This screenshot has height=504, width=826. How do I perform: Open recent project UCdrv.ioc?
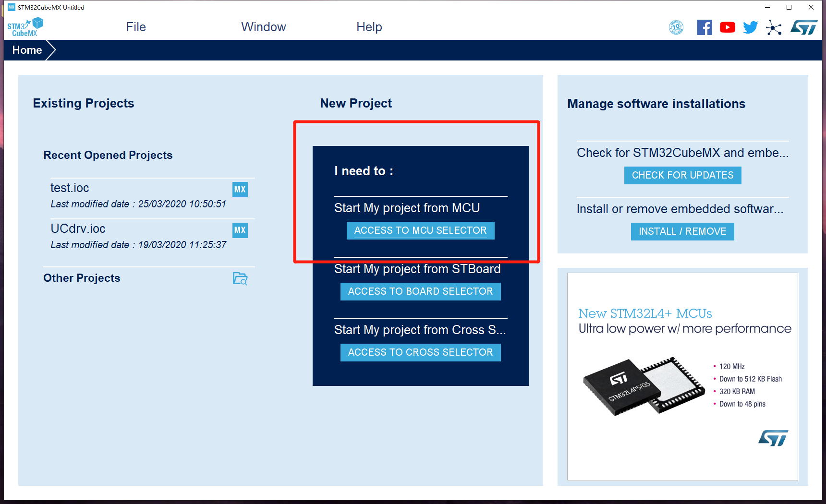pos(78,228)
